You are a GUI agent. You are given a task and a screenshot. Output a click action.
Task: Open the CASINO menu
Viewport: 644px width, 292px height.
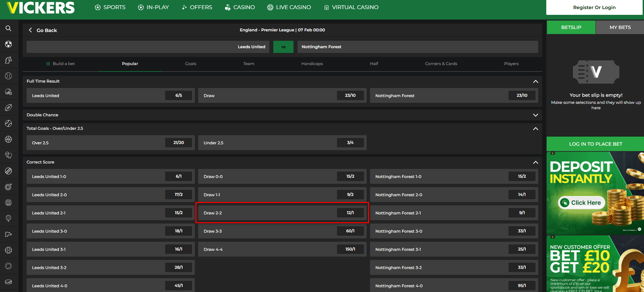(x=240, y=7)
